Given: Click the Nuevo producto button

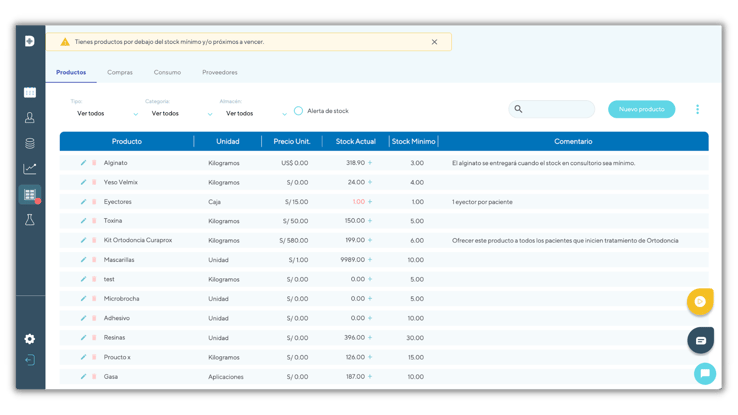Looking at the screenshot, I should tap(642, 109).
